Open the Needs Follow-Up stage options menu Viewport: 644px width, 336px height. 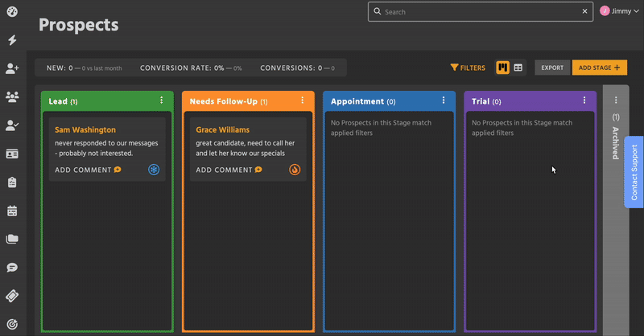(x=303, y=101)
